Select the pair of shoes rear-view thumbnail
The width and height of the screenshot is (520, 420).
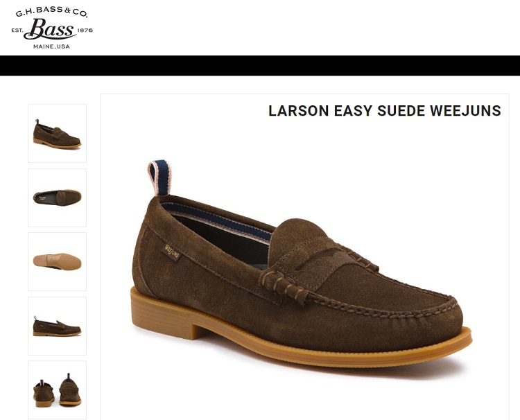[57, 390]
